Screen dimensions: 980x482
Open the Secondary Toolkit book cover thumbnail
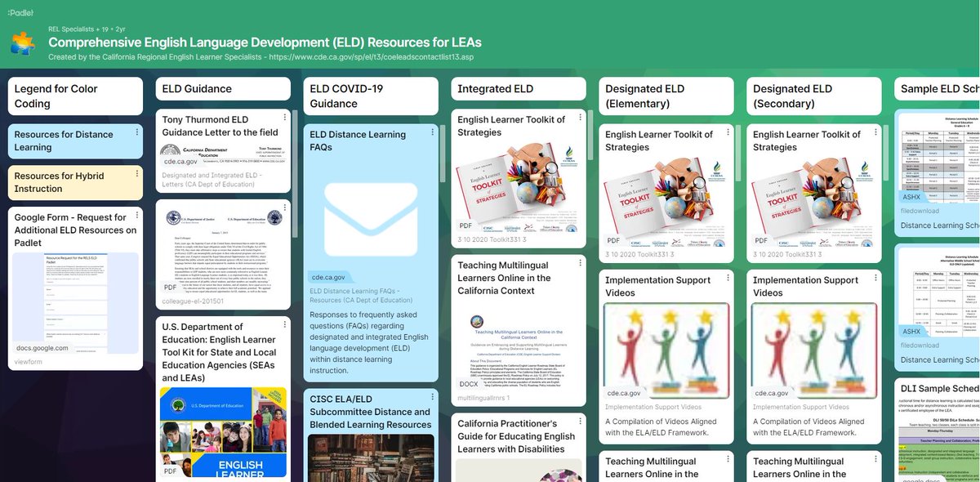(x=815, y=202)
